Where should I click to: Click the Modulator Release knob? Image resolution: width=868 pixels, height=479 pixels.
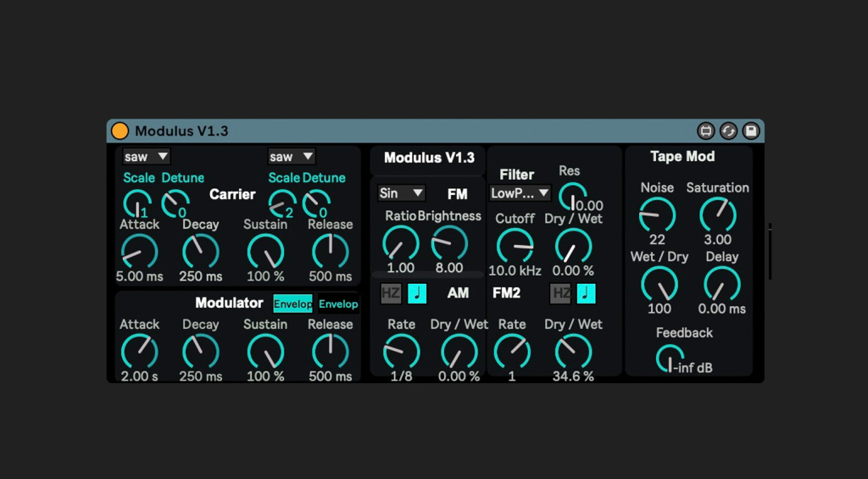pyautogui.click(x=331, y=352)
